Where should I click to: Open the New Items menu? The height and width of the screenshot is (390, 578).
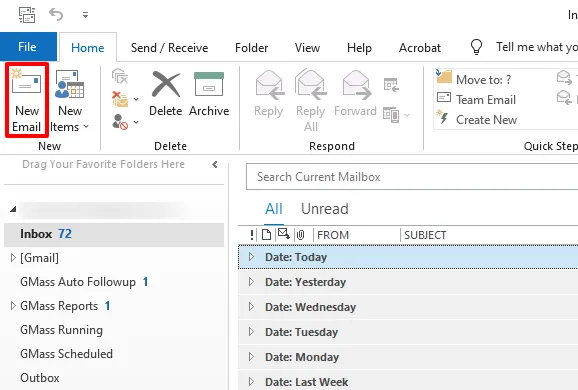click(69, 100)
